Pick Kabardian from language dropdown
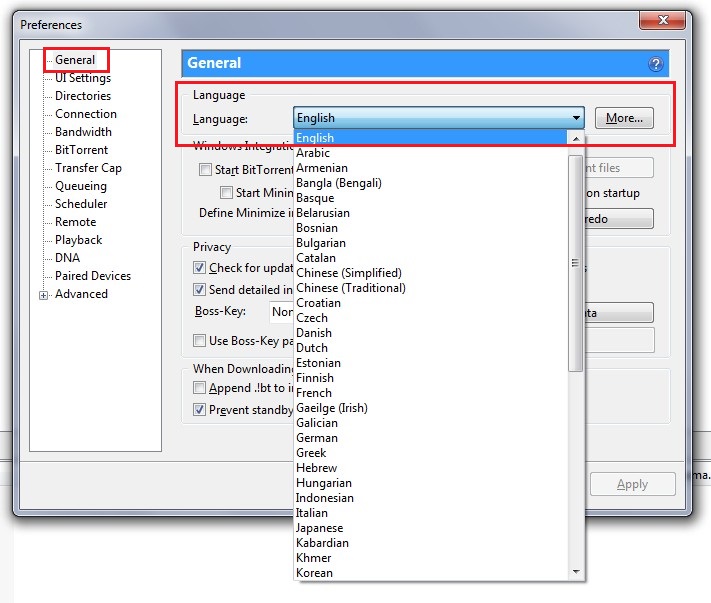Image resolution: width=711 pixels, height=603 pixels. 431,542
